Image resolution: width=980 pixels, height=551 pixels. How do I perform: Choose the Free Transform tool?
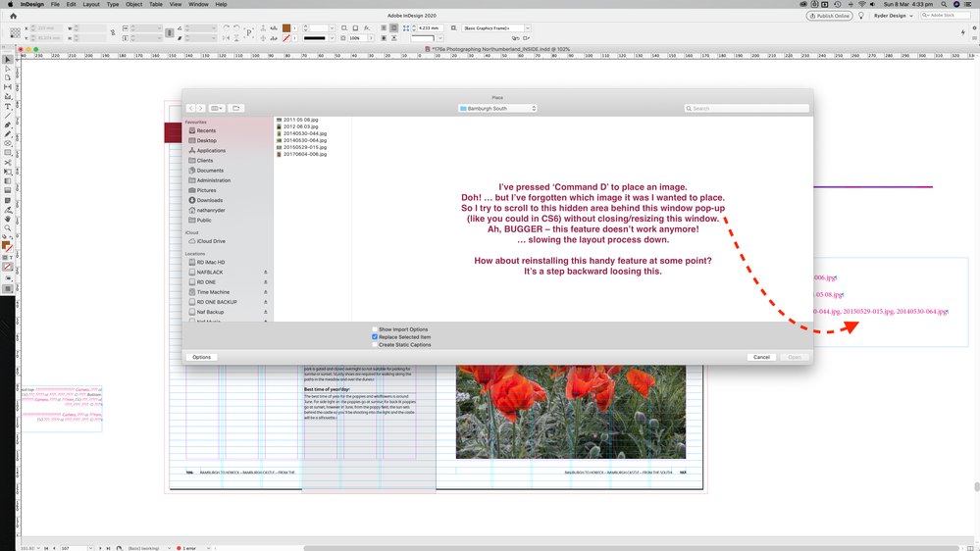(x=8, y=172)
